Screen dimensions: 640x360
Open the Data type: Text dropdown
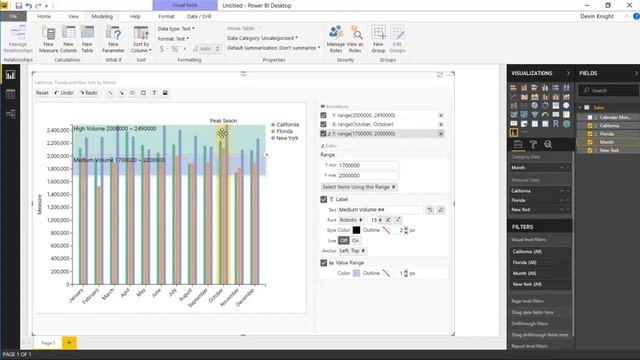pyautogui.click(x=176, y=29)
